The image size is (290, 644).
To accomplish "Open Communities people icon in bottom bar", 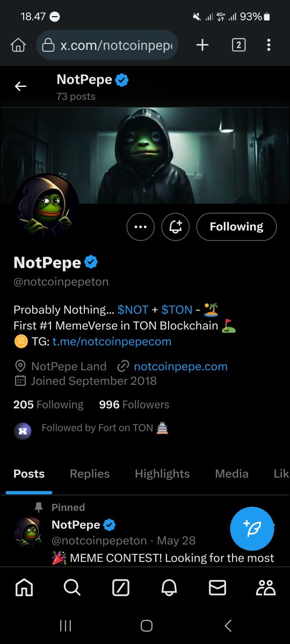I will pyautogui.click(x=266, y=588).
